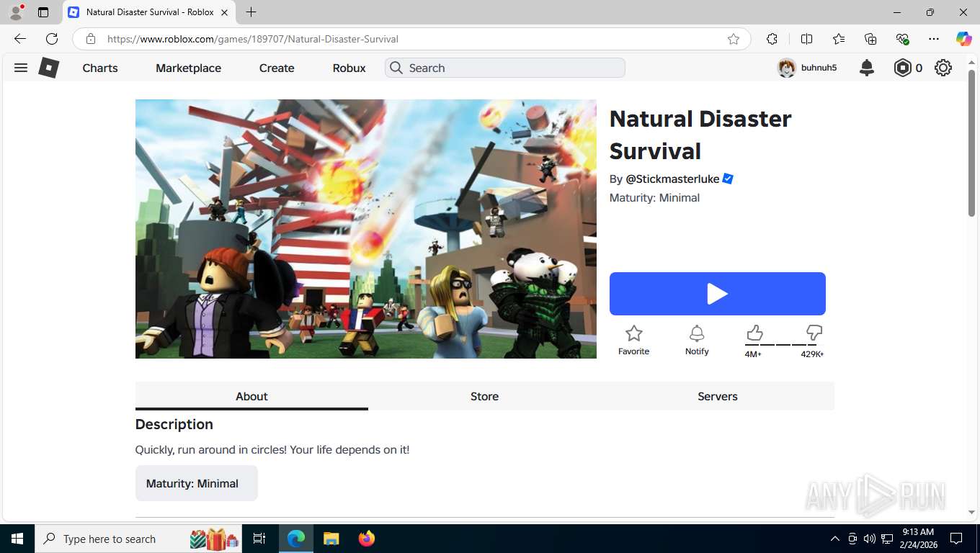The image size is (980, 553).
Task: Open the Windows Start menu
Action: tap(17, 539)
